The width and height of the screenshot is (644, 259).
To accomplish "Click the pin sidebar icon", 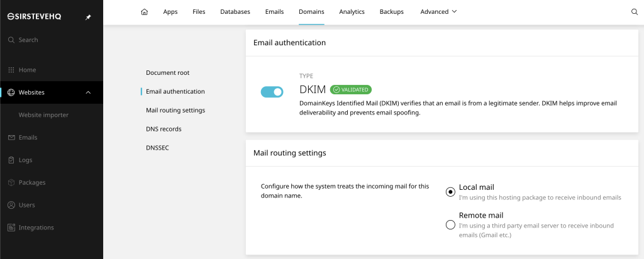I will (x=88, y=17).
